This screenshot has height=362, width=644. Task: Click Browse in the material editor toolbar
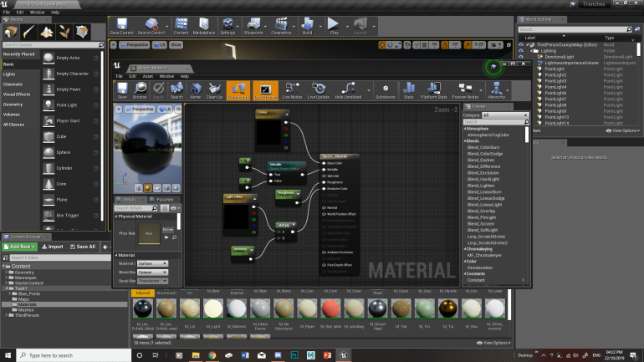140,90
